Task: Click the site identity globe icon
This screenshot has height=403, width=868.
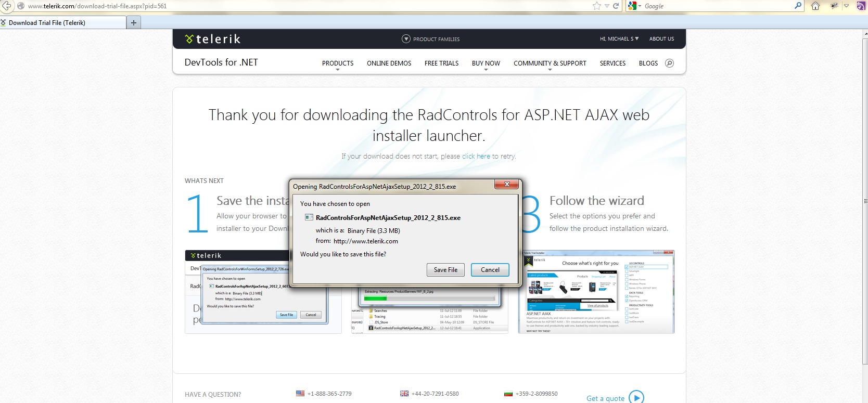Action: pos(21,6)
